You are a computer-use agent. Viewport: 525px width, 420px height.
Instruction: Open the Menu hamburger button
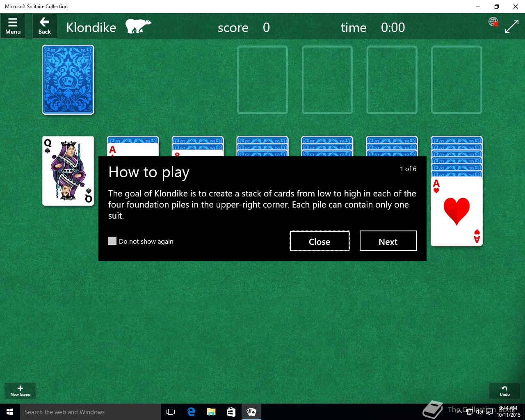tap(13, 26)
